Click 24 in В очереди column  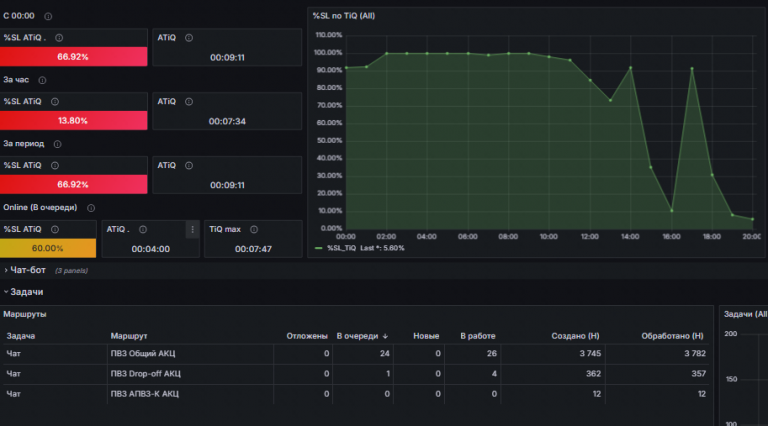[x=385, y=354]
